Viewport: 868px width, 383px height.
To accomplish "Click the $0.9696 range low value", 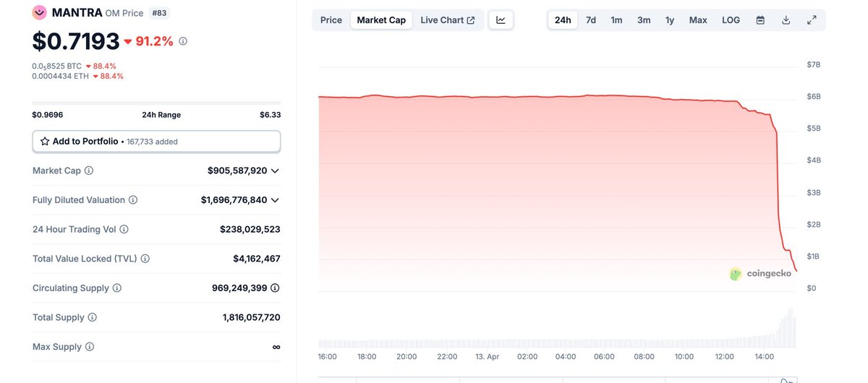I will tap(48, 115).
